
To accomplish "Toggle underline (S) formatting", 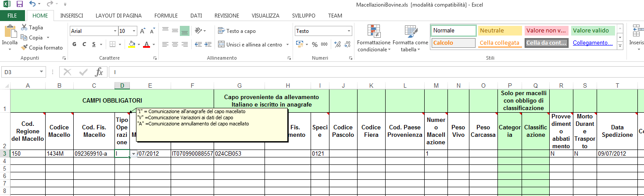I will click(x=94, y=44).
